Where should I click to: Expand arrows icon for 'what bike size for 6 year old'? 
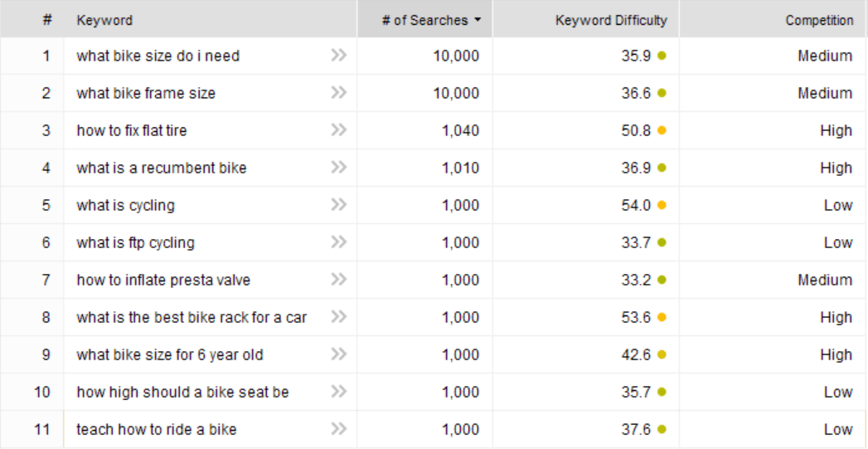pyautogui.click(x=338, y=354)
